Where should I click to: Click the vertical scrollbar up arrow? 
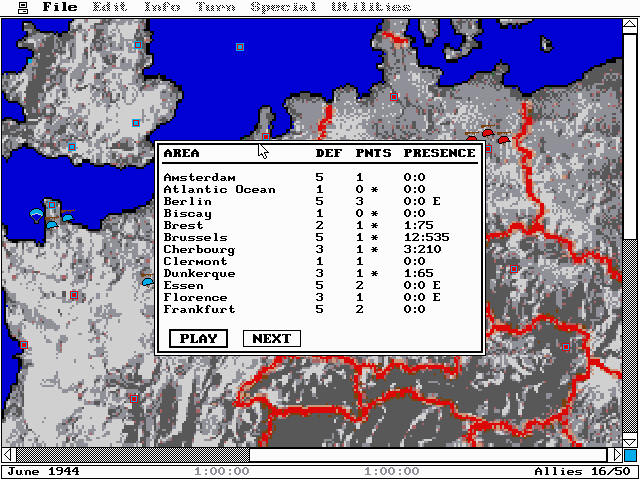(630, 26)
